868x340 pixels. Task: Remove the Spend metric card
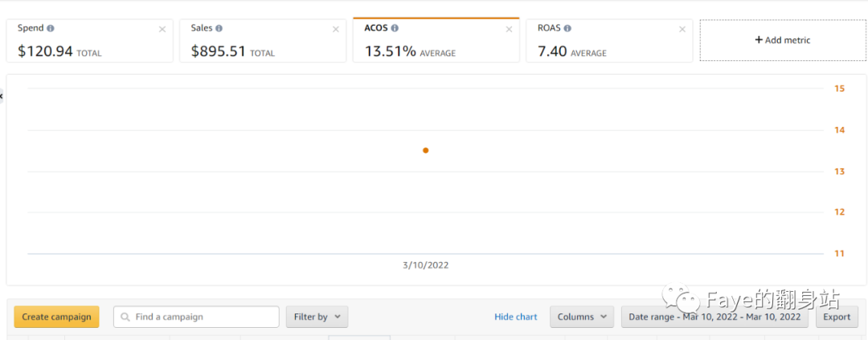pyautogui.click(x=162, y=30)
